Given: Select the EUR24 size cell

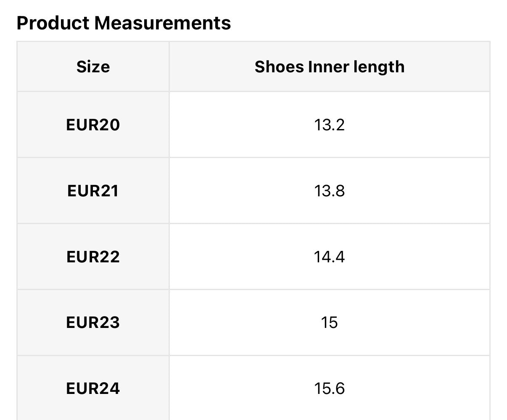Looking at the screenshot, I should click(93, 388).
